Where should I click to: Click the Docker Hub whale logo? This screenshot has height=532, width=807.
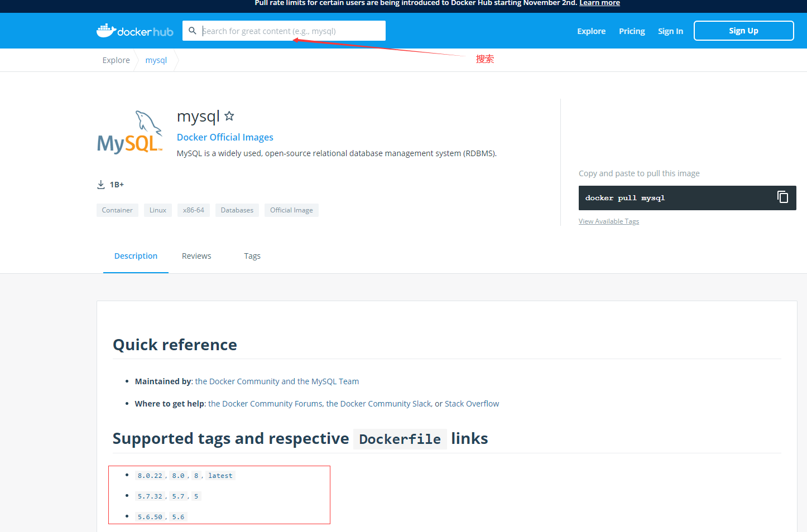[x=107, y=30]
